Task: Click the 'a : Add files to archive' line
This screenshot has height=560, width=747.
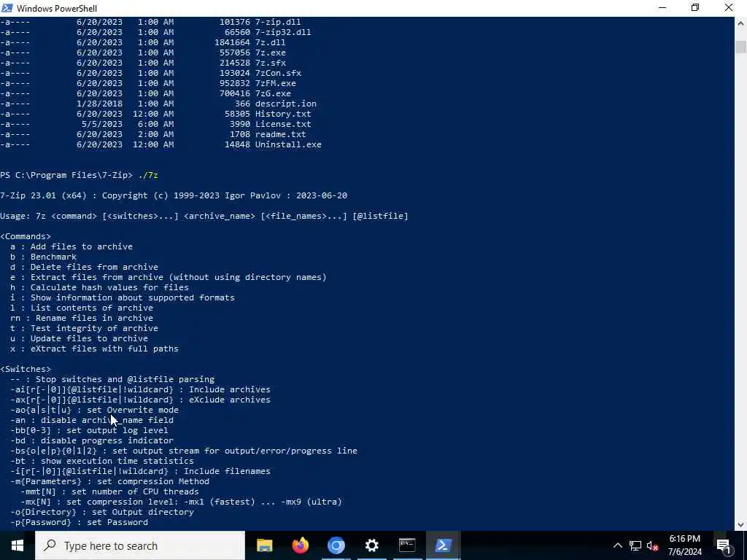Action: (71, 246)
